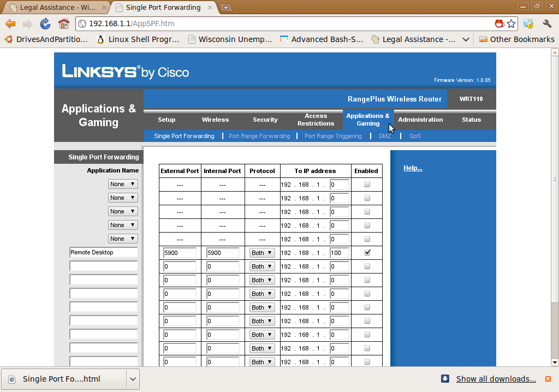This screenshot has height=392, width=559.
Task: Click Show all downloads... link
Action: click(x=496, y=379)
